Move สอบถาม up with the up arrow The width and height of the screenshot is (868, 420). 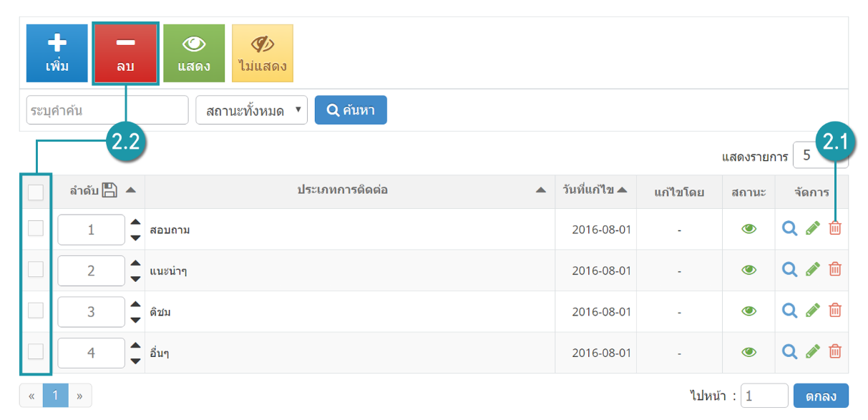pyautogui.click(x=135, y=222)
